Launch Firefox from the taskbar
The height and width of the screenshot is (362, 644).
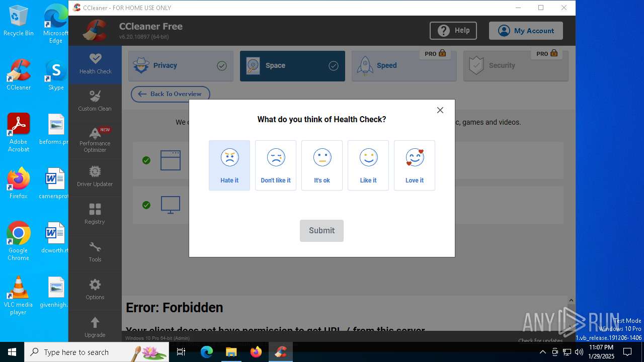pos(256,352)
